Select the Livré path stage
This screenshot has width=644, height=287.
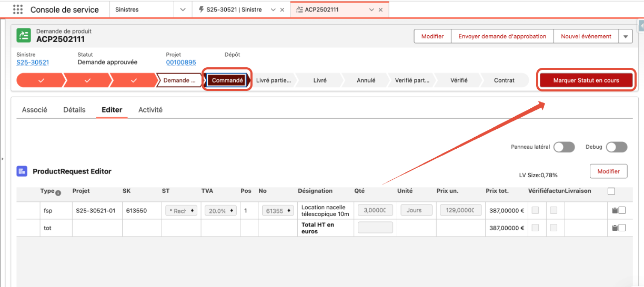click(320, 80)
